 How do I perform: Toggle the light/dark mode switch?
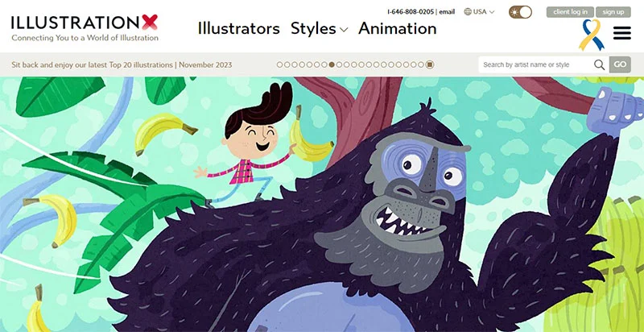520,12
